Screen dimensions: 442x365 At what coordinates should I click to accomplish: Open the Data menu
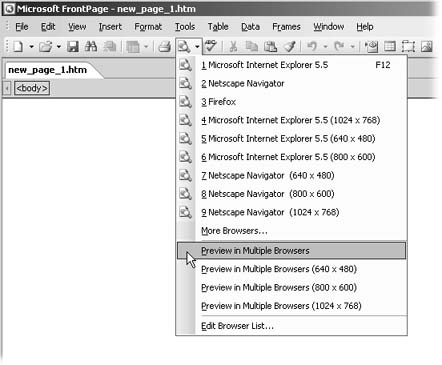click(x=250, y=27)
